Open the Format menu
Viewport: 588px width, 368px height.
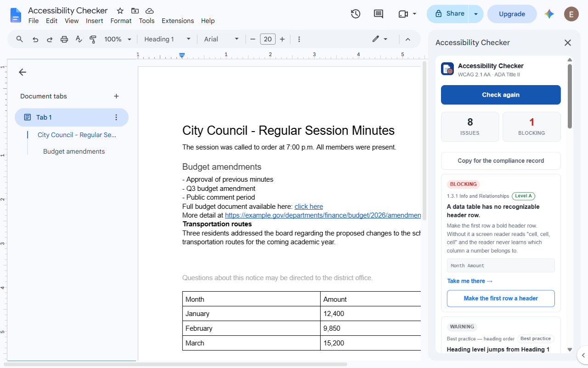coord(121,21)
